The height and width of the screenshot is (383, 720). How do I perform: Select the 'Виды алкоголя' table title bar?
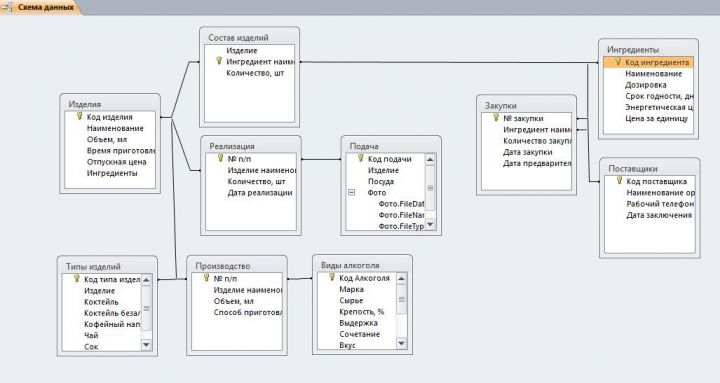coord(362,265)
